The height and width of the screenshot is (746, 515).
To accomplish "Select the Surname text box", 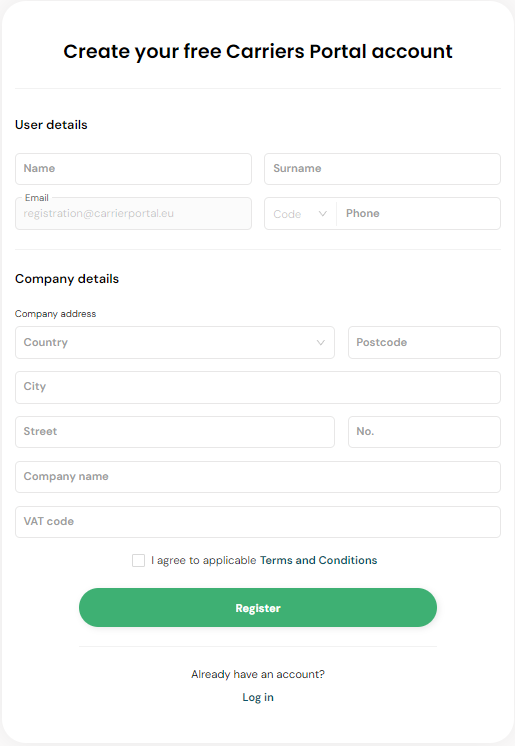I will coord(382,169).
